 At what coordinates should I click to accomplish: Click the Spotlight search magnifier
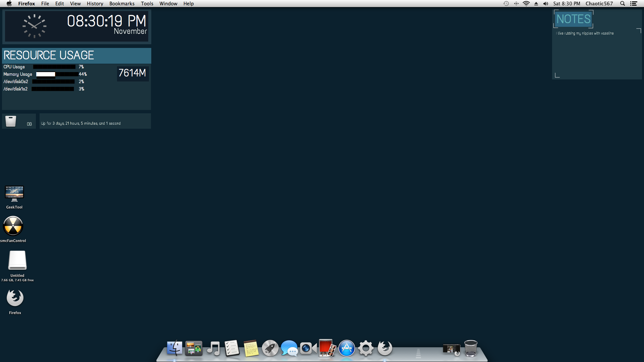623,4
